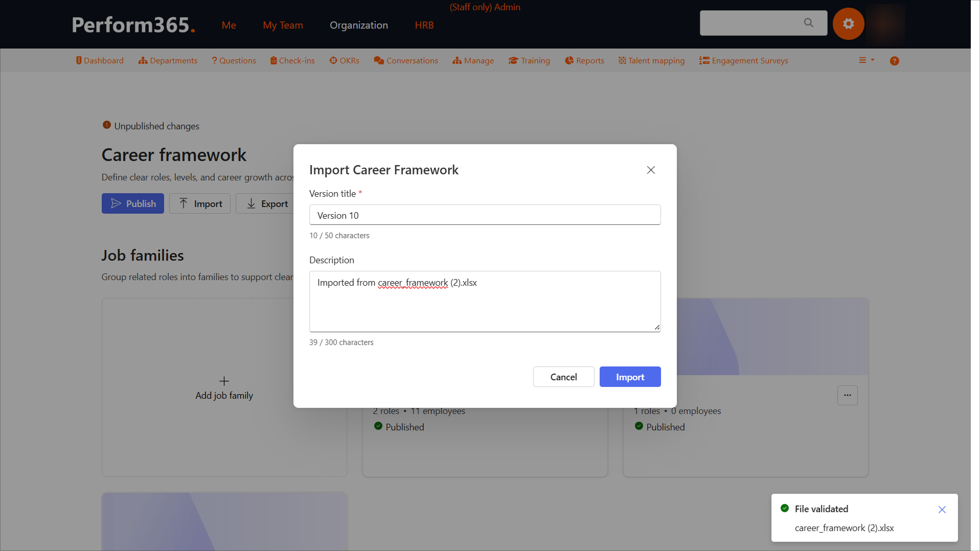This screenshot has height=551, width=980.
Task: Click the description textarea resize handle
Action: pos(657,328)
